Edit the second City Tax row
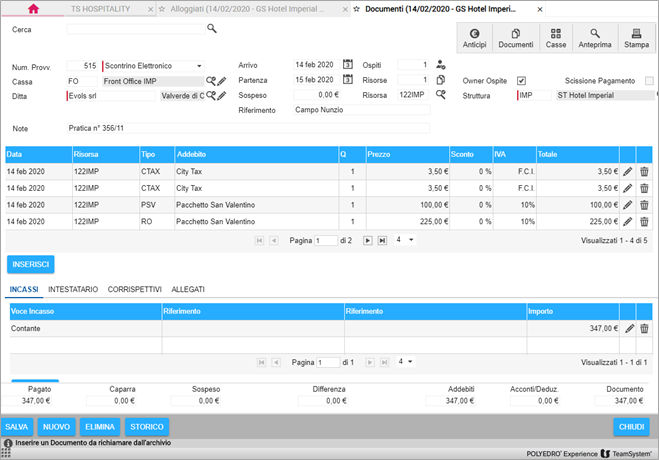 coord(627,188)
